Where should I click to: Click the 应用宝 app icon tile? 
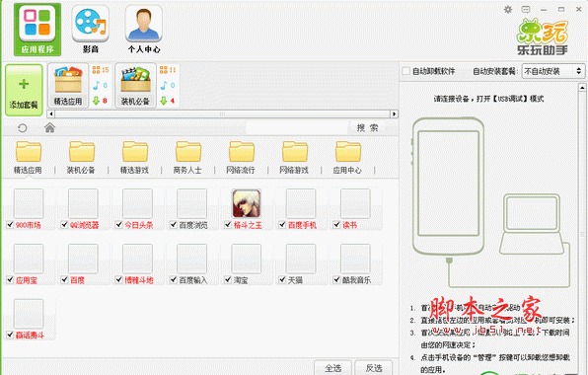29,259
